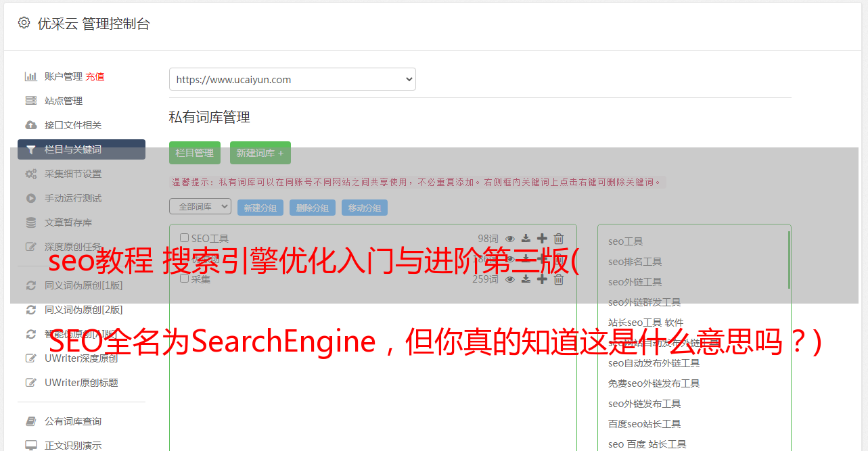868x451 pixels.
Task: Click the monitor icon for 正文识别演示
Action: [x=31, y=446]
